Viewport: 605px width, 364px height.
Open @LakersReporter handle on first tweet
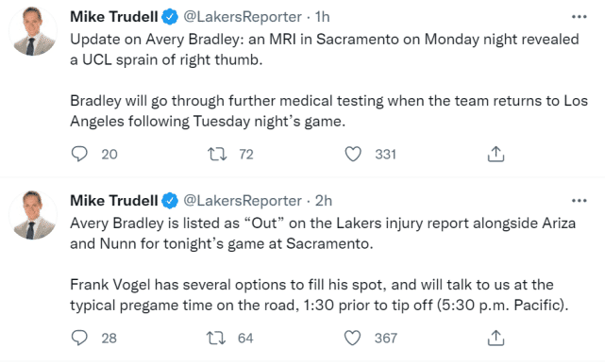(x=243, y=17)
